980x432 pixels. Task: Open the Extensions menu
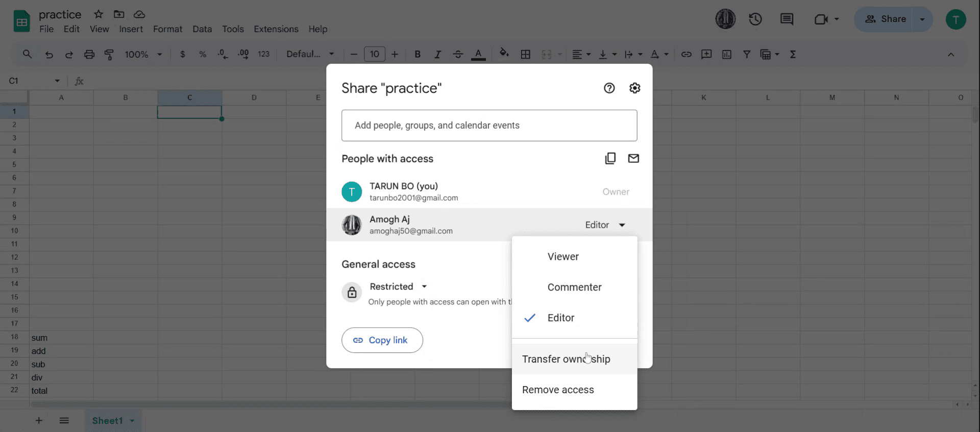[276, 29]
